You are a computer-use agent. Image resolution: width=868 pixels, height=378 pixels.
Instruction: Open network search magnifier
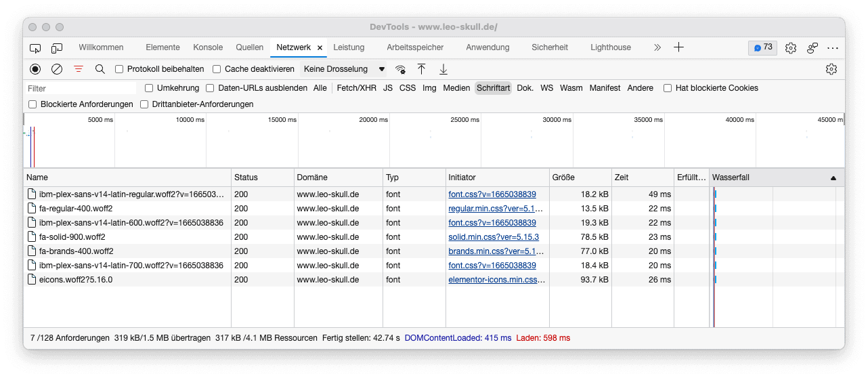(x=100, y=69)
